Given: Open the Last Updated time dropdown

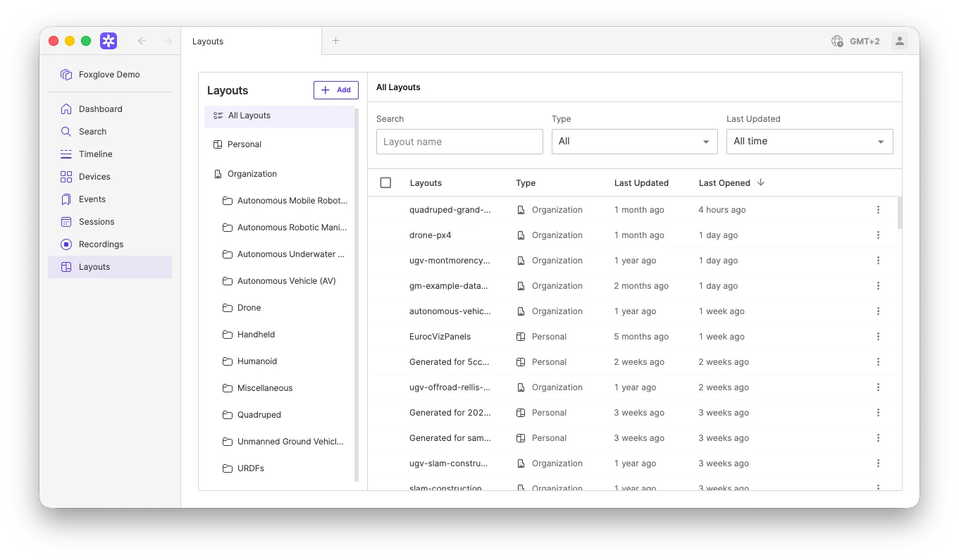Looking at the screenshot, I should point(810,142).
